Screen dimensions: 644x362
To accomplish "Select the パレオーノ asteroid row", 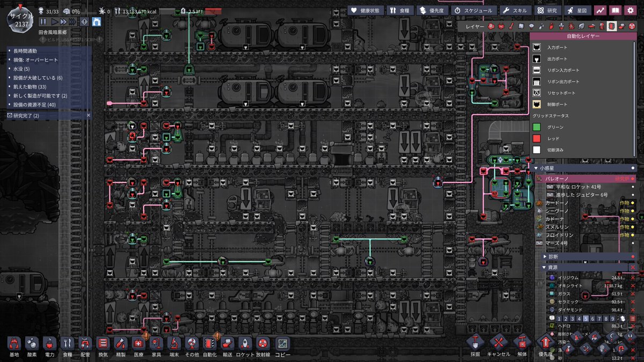I will point(586,179).
